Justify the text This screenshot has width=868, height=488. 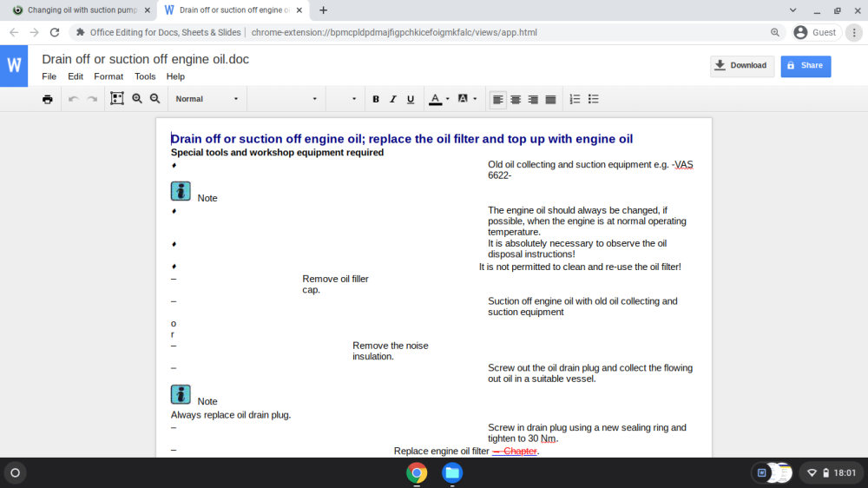click(x=551, y=99)
